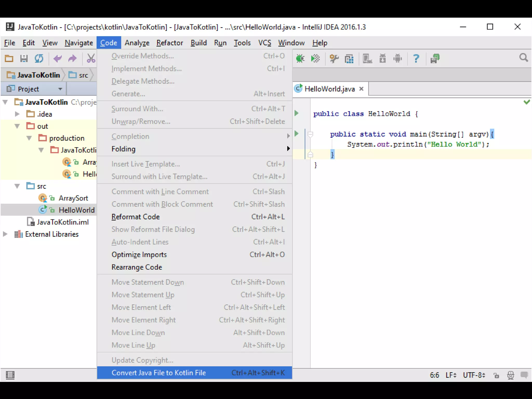Open Settings wrench icon

click(334, 58)
